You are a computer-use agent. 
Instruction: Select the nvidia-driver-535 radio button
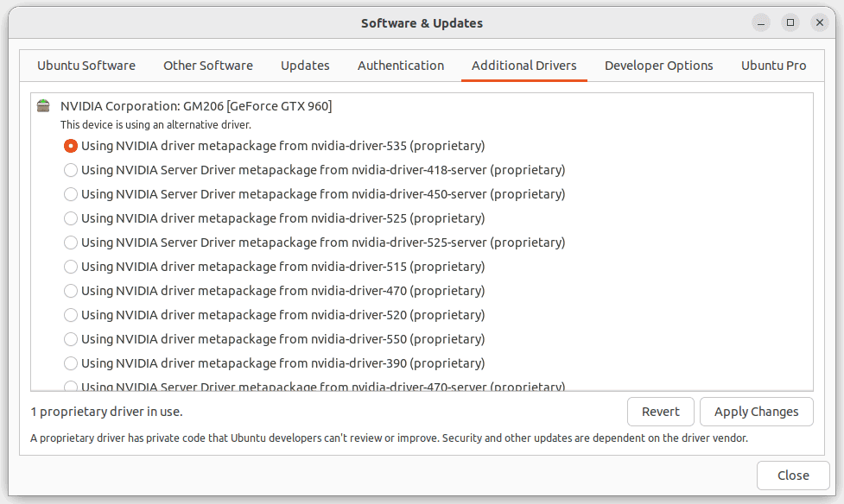point(71,146)
